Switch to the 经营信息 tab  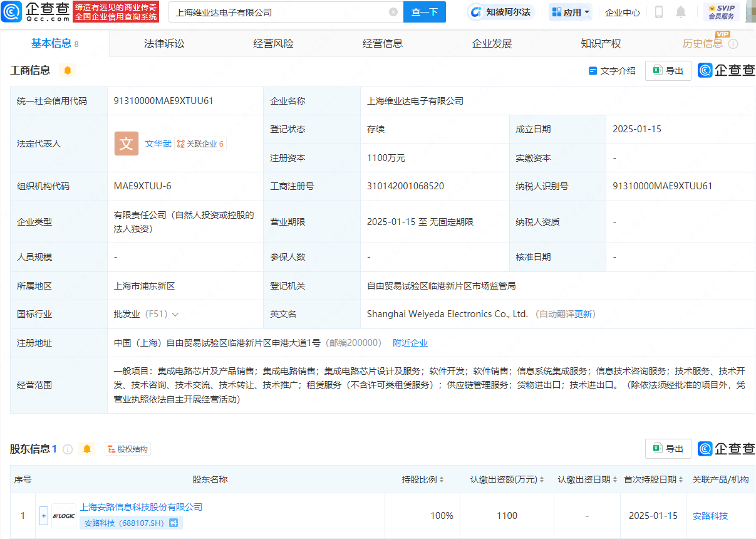coord(382,43)
